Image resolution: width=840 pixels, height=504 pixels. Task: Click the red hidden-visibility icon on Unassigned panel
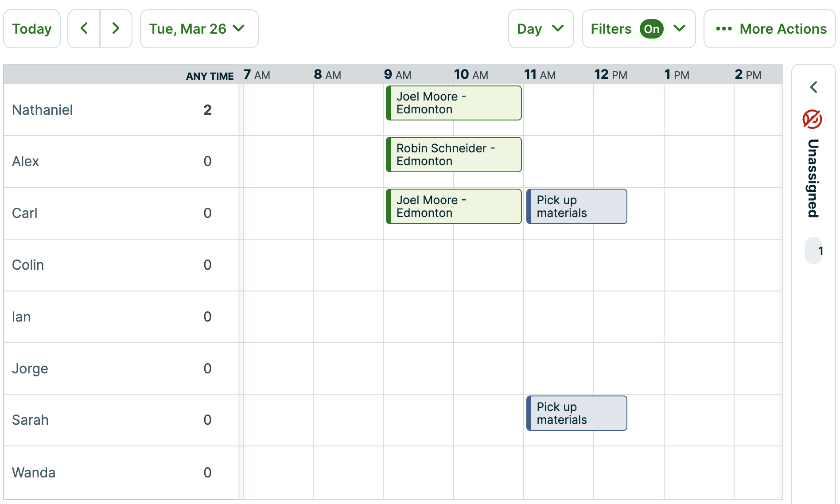click(x=812, y=118)
